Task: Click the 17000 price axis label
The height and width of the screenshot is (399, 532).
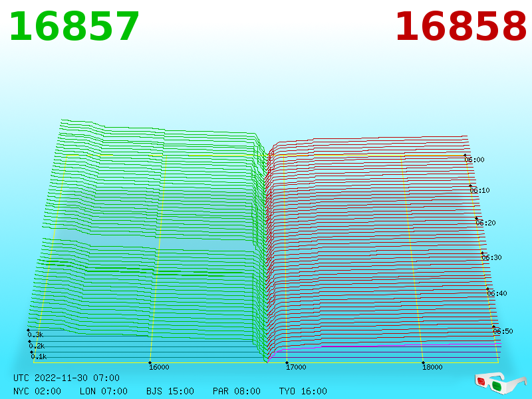Action: pyautogui.click(x=296, y=367)
